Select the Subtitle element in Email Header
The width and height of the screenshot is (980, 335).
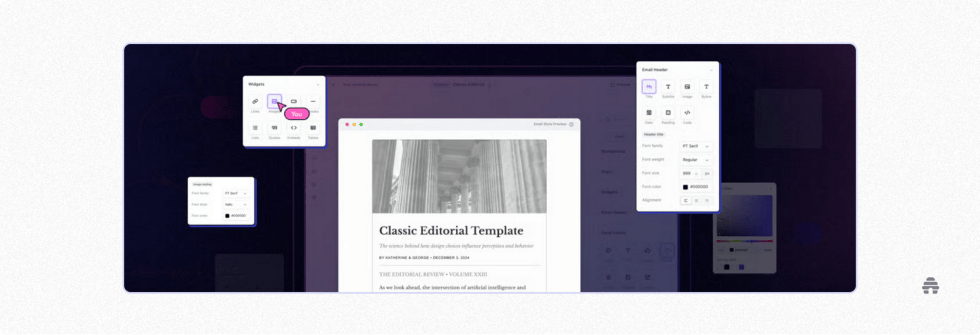pos(668,87)
